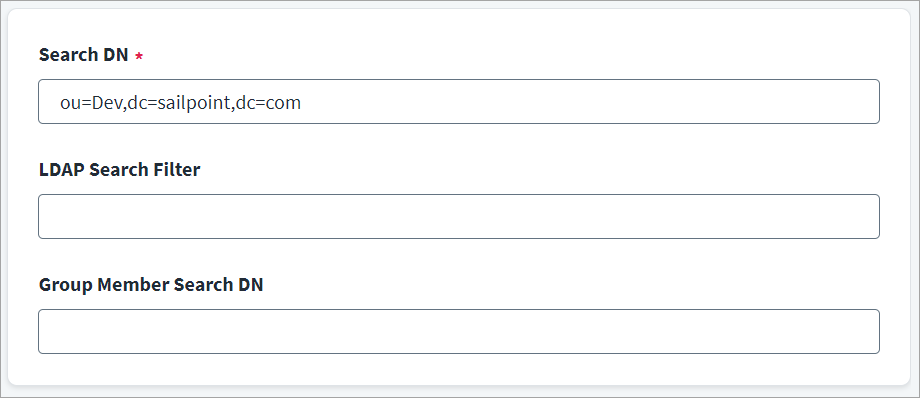Select the "LDAP Search Filter" label
This screenshot has width=920, height=398.
[119, 170]
